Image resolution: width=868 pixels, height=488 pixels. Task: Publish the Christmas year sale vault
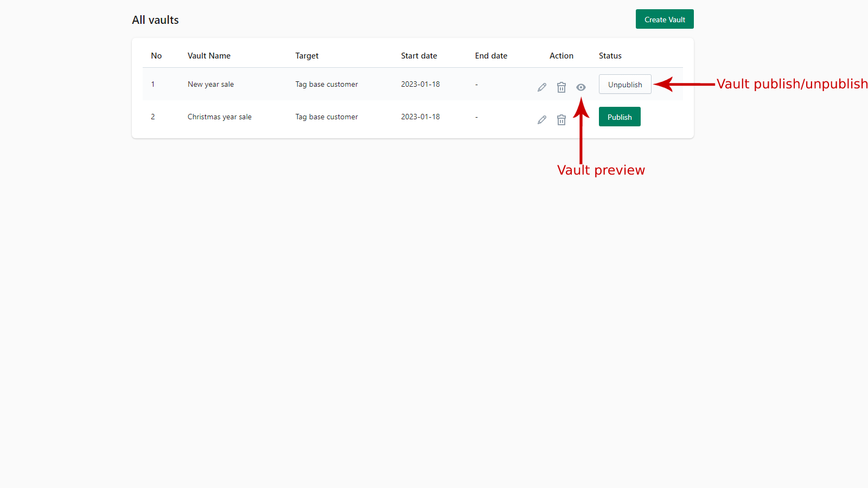click(x=620, y=117)
